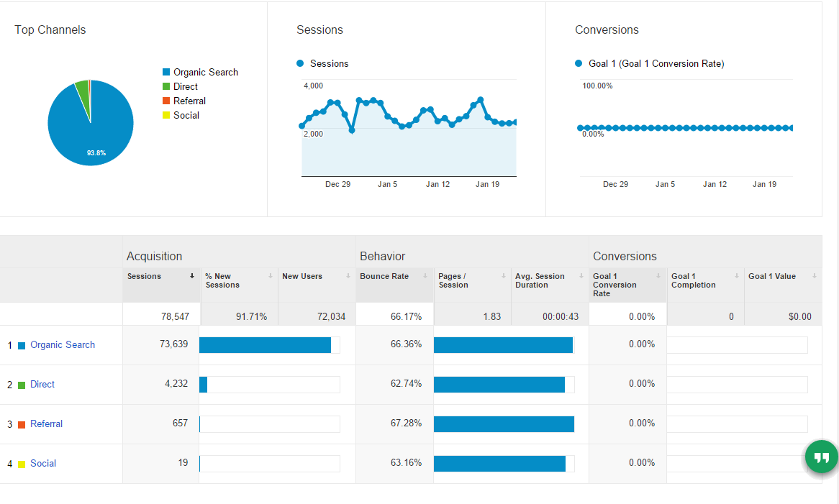
Task: Click the Goal 1 Conversion Rate chart legend
Action: [x=656, y=64]
